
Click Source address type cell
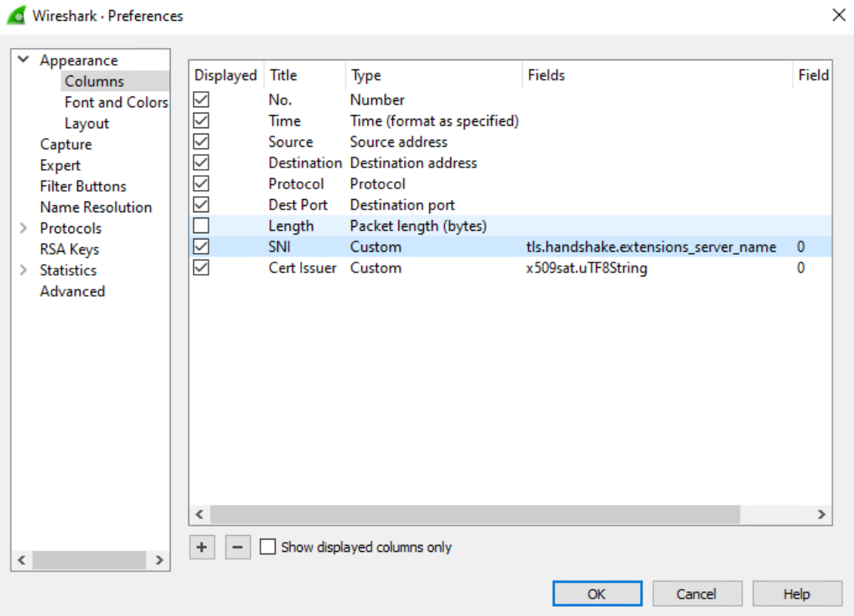398,141
